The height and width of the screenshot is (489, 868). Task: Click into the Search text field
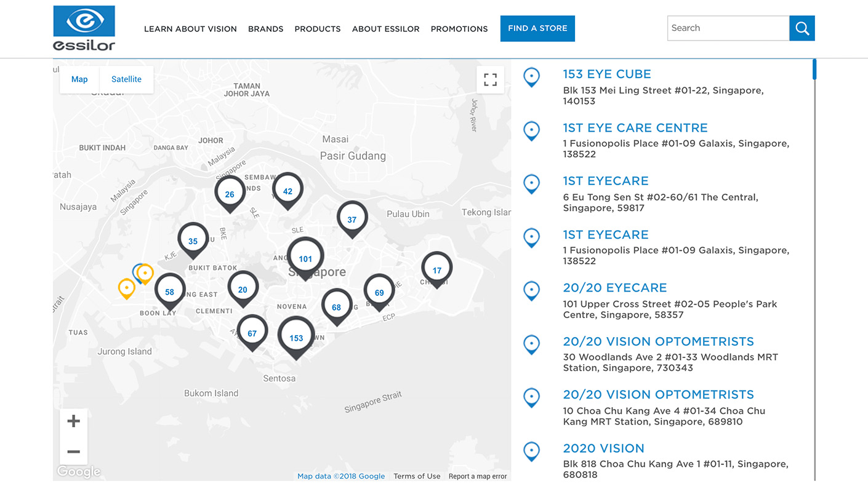(x=728, y=28)
